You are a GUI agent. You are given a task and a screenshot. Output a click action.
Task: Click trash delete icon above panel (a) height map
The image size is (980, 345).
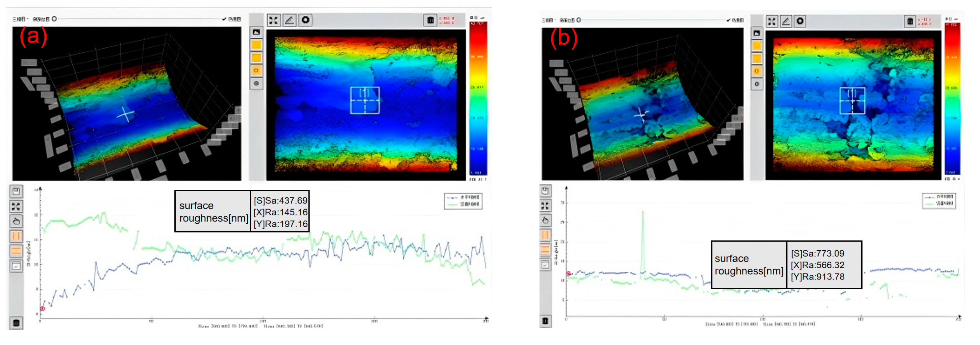click(430, 20)
